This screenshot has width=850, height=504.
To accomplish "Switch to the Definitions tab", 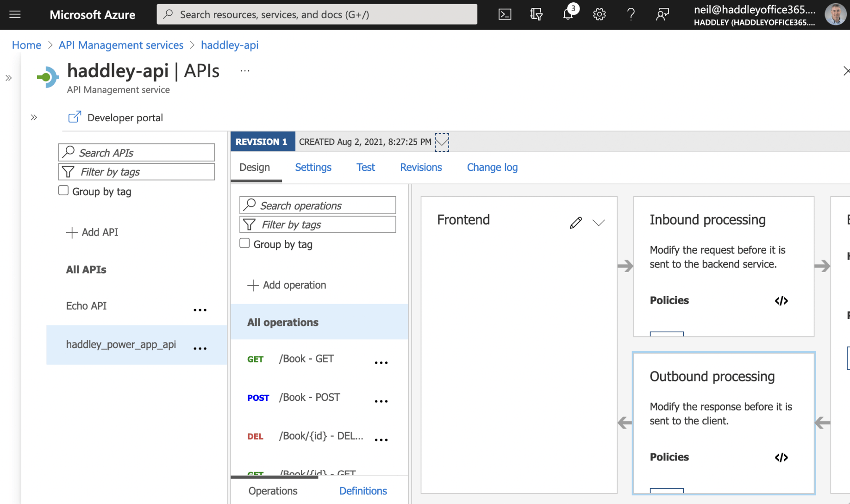I will (x=362, y=491).
